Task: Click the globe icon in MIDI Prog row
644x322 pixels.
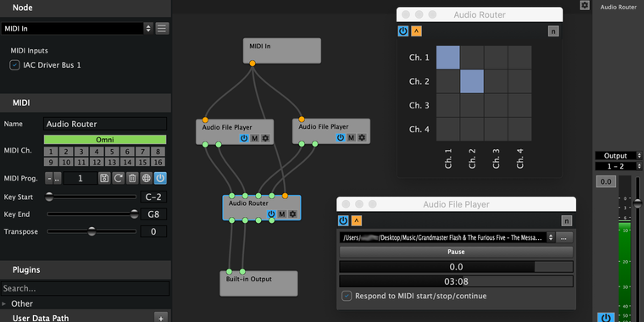Action: pos(147,178)
